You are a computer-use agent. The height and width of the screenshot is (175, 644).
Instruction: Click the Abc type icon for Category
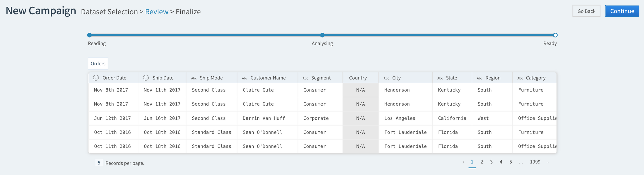pos(520,78)
